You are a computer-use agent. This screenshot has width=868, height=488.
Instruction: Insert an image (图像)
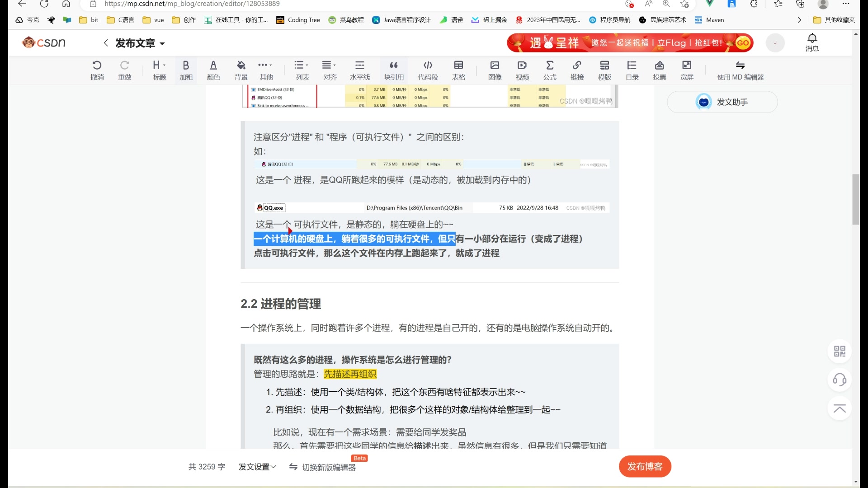(495, 70)
